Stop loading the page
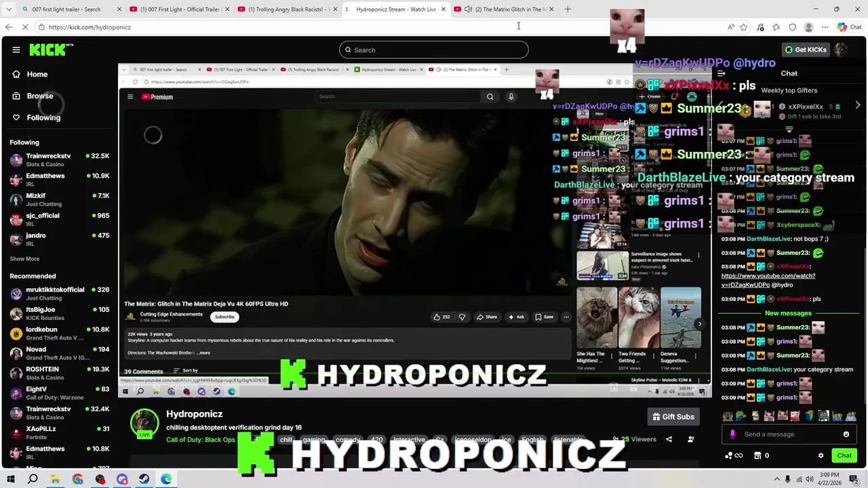This screenshot has width=868, height=488. point(26,27)
